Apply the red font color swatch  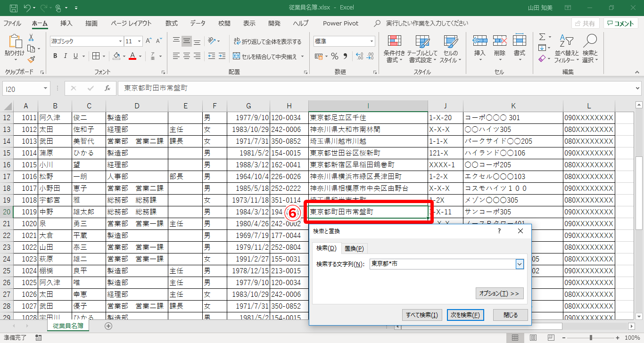(x=133, y=56)
